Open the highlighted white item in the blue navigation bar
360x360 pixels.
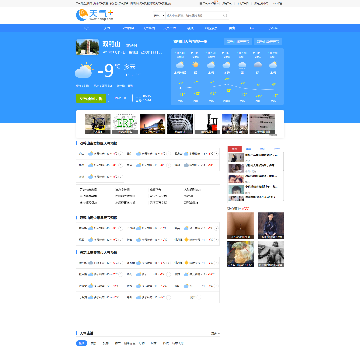[x=232, y=28]
